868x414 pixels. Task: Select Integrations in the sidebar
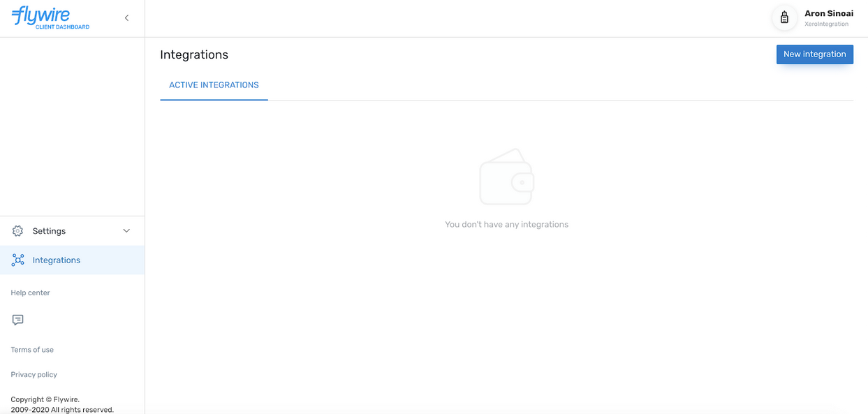click(x=73, y=260)
